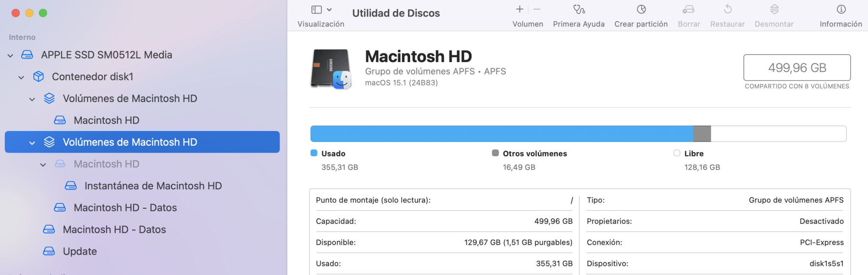Click the 16,49 GB Otros volúmenes value

[x=519, y=167]
